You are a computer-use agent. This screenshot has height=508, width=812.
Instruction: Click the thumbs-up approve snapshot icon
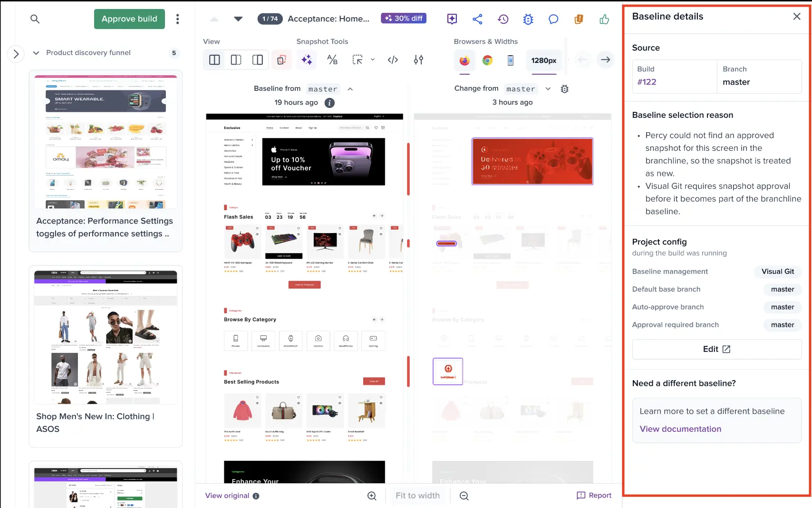pos(604,19)
